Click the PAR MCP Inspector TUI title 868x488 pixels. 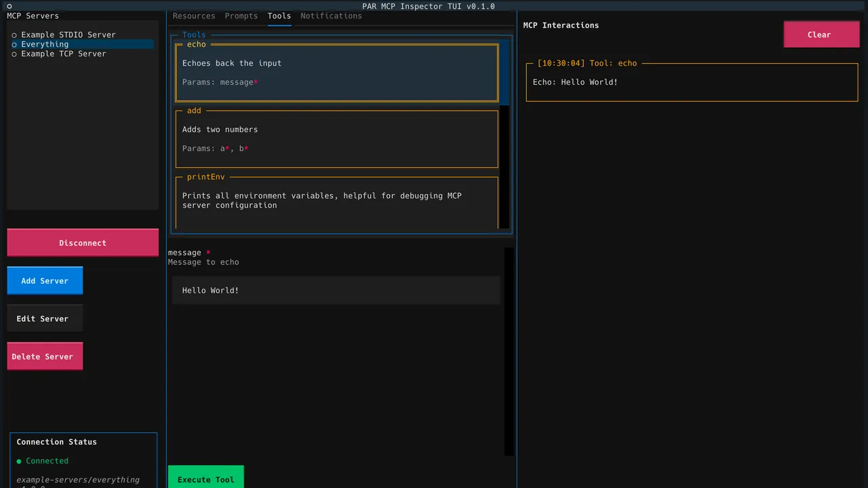[429, 6]
